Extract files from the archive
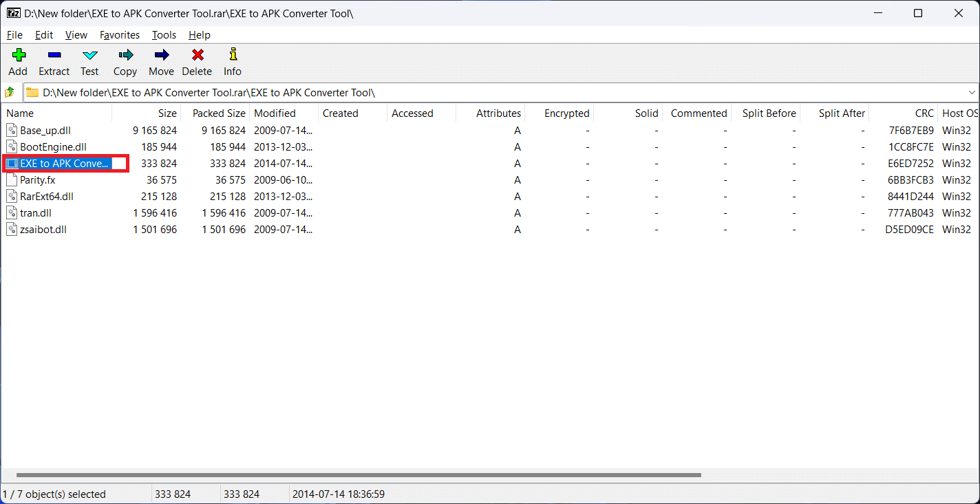The image size is (980, 504). pos(54,62)
